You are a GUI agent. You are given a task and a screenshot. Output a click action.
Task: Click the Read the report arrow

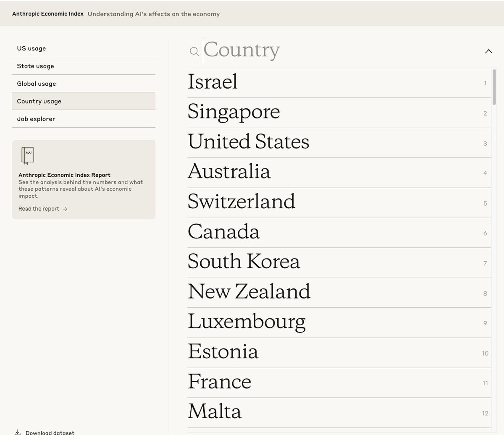[x=65, y=209]
